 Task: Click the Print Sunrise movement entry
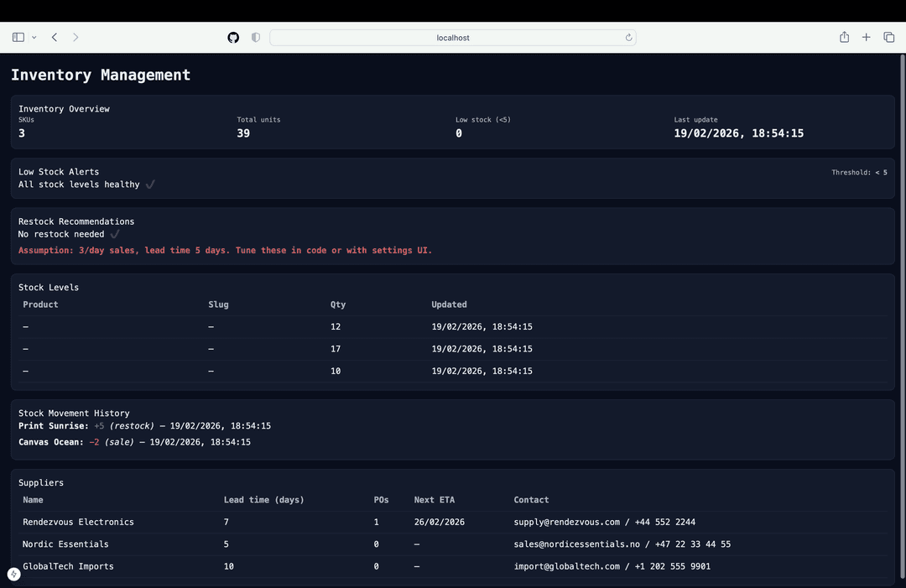144,426
